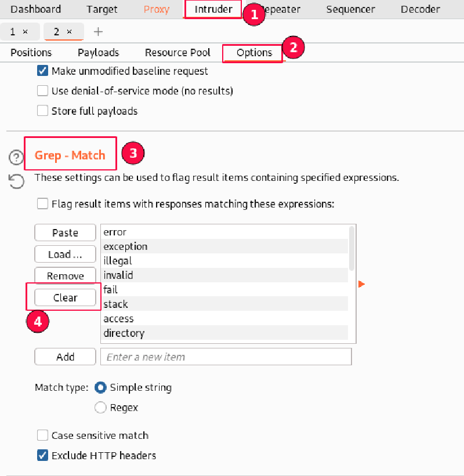
Task: Close Intruder attack tab 2
Action: click(x=70, y=32)
